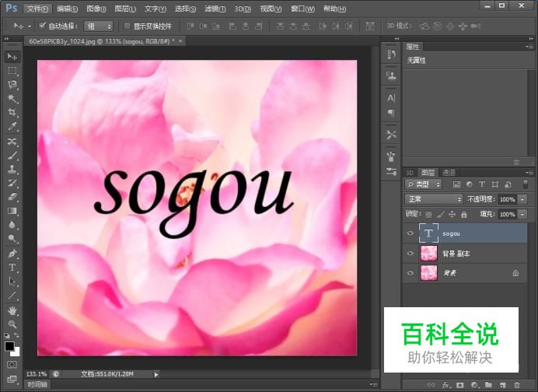Delete layer trash icon in Layers panel
This screenshot has width=538, height=392.
point(517,385)
